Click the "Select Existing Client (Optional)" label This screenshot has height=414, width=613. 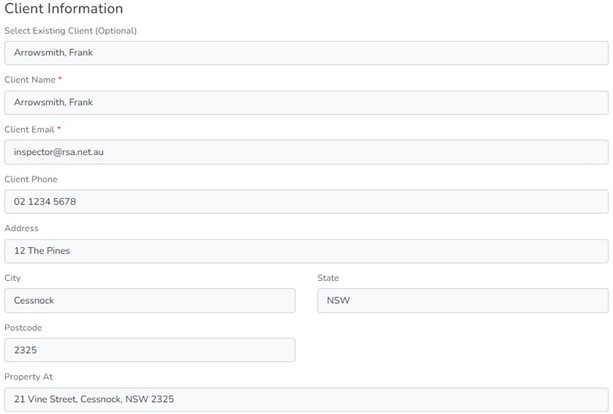tap(70, 31)
